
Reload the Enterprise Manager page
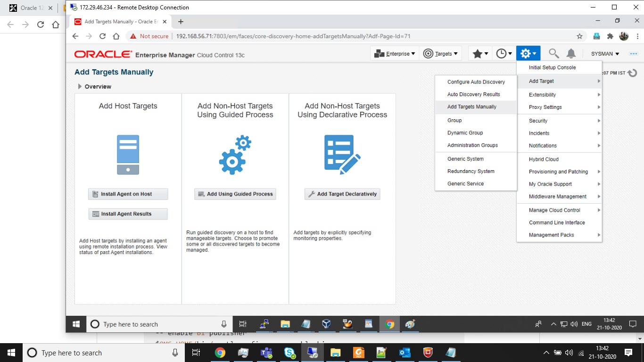pyautogui.click(x=102, y=36)
